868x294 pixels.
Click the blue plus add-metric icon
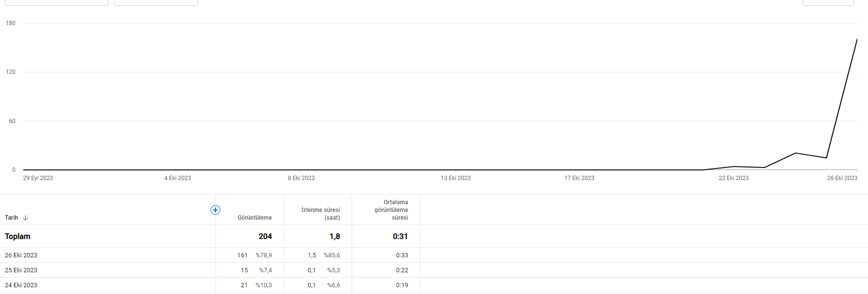tap(215, 210)
